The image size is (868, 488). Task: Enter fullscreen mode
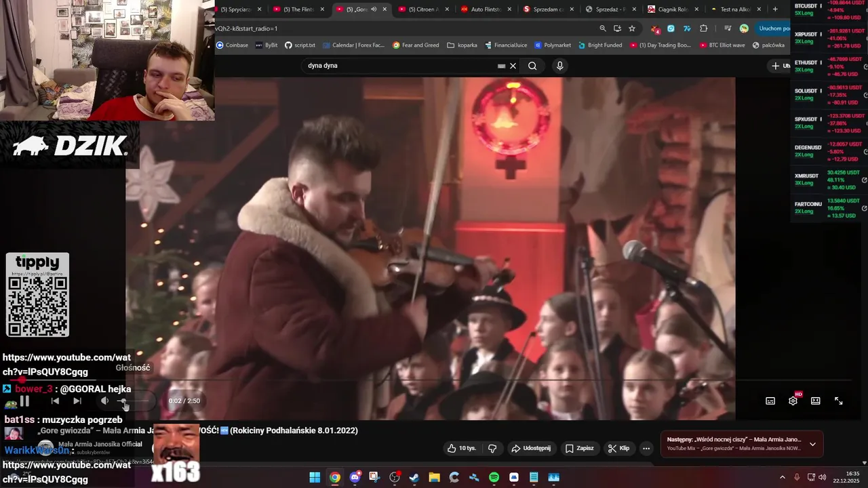point(838,401)
